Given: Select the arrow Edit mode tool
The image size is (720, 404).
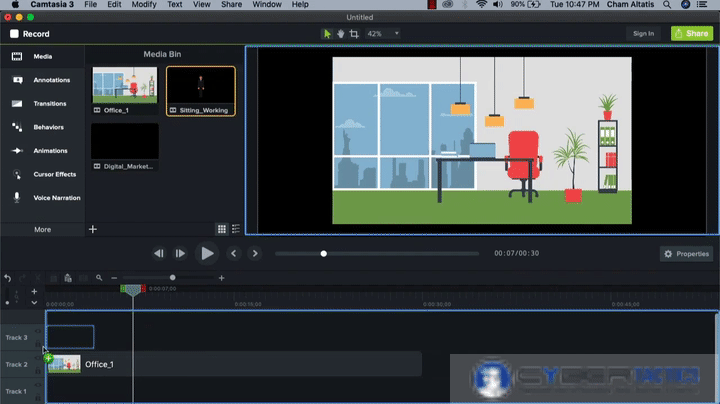Looking at the screenshot, I should coord(327,33).
